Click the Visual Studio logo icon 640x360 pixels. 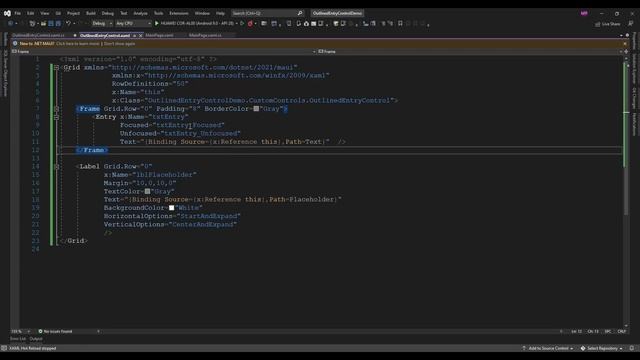click(x=7, y=13)
